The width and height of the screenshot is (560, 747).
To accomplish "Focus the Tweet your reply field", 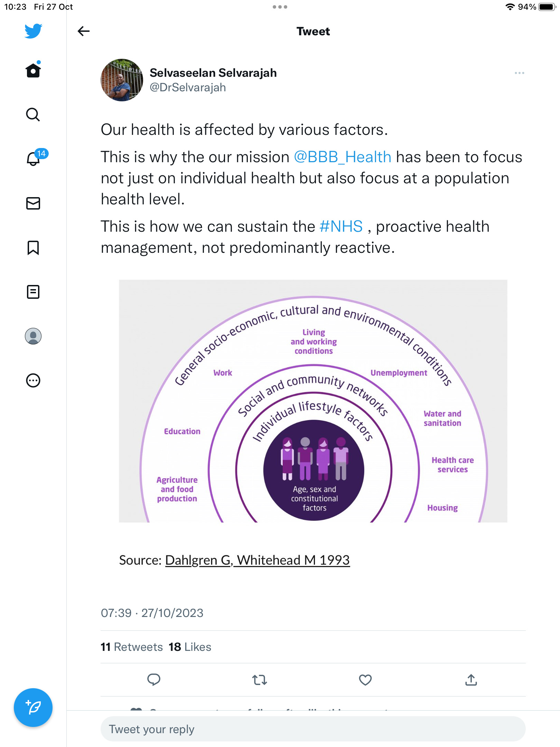I will click(313, 729).
